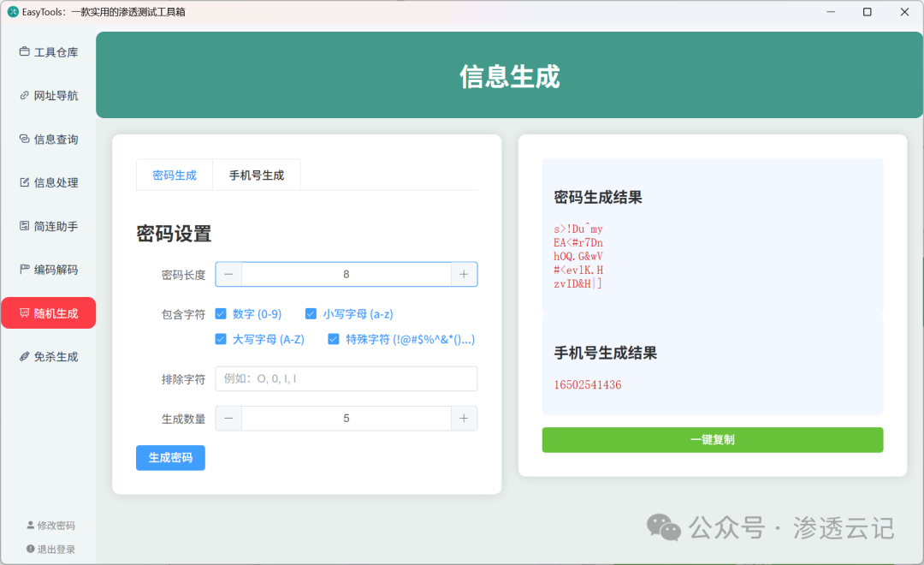924x565 pixels.
Task: Toggle the 数字 (0-9) checkbox
Action: pos(221,314)
